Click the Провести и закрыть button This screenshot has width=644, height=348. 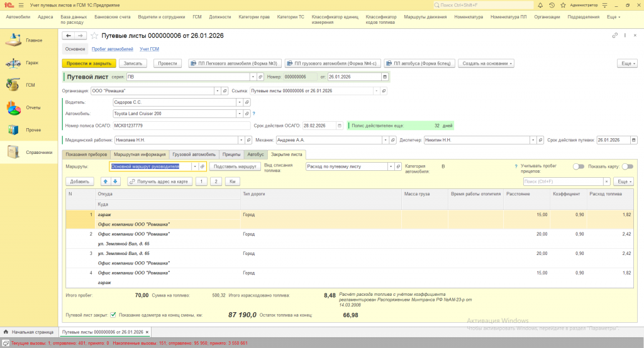[89, 63]
